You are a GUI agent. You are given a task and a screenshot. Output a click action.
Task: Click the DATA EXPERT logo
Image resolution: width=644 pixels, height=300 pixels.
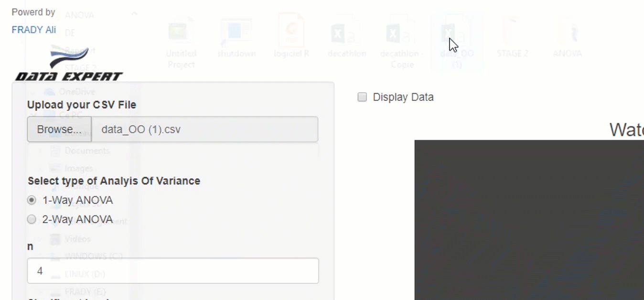coord(67,62)
